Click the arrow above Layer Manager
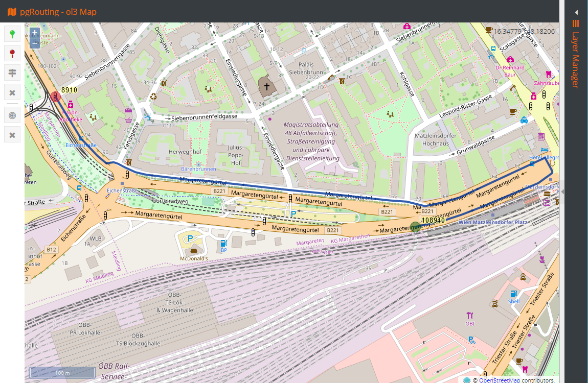 coord(576,12)
